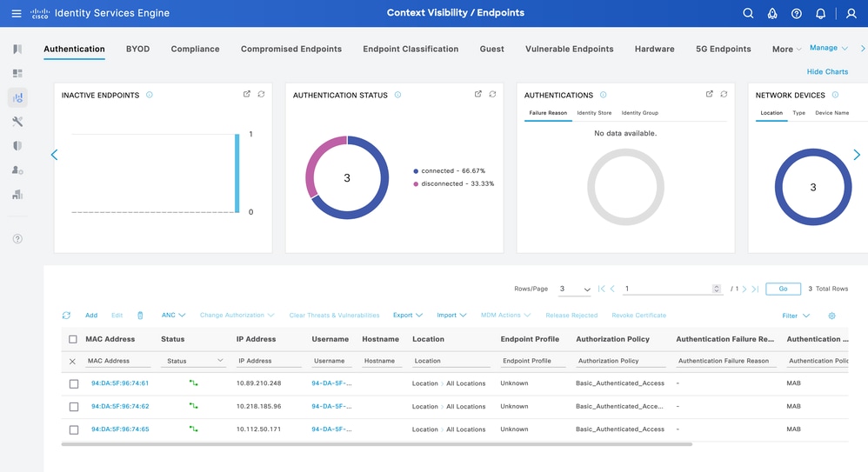The height and width of the screenshot is (472, 868).
Task: Check the row for 94:DA:5F:96:74:62
Action: tap(74, 407)
